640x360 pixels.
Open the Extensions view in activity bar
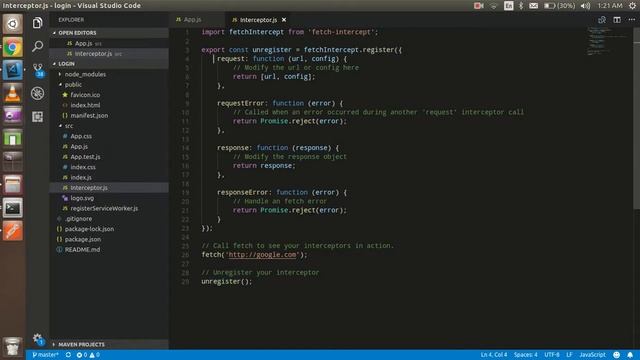point(38,117)
